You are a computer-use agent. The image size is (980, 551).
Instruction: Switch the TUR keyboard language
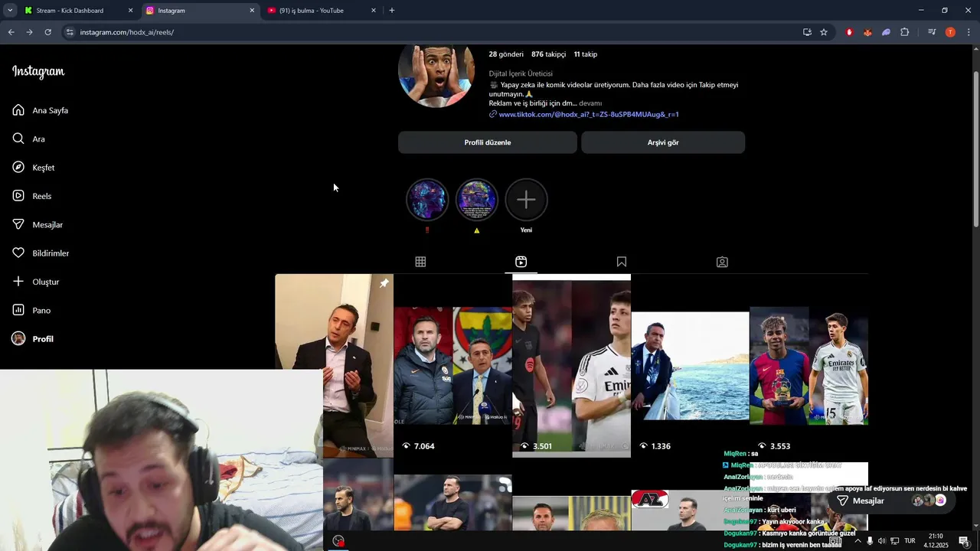tap(910, 541)
